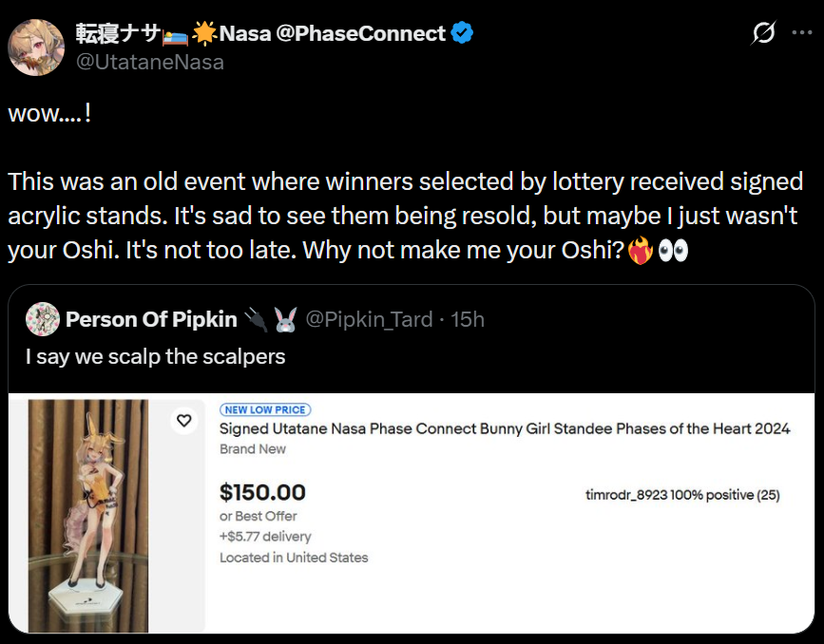The height and width of the screenshot is (644, 824).
Task: Click the 15h timestamp on quoted tweet
Action: [467, 319]
